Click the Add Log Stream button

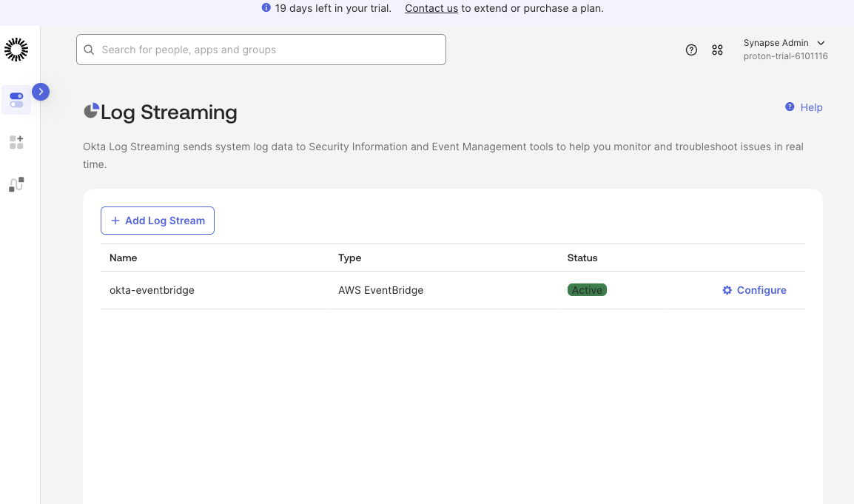click(158, 221)
